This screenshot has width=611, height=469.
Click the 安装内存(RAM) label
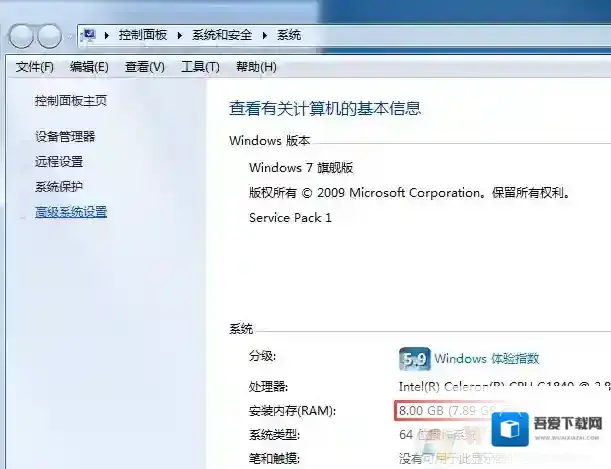click(x=292, y=411)
